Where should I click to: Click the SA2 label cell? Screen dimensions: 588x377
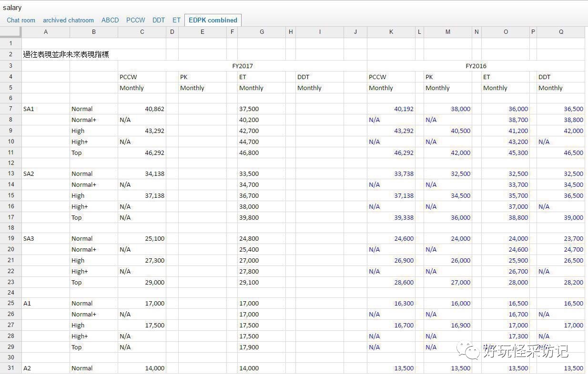click(46, 173)
